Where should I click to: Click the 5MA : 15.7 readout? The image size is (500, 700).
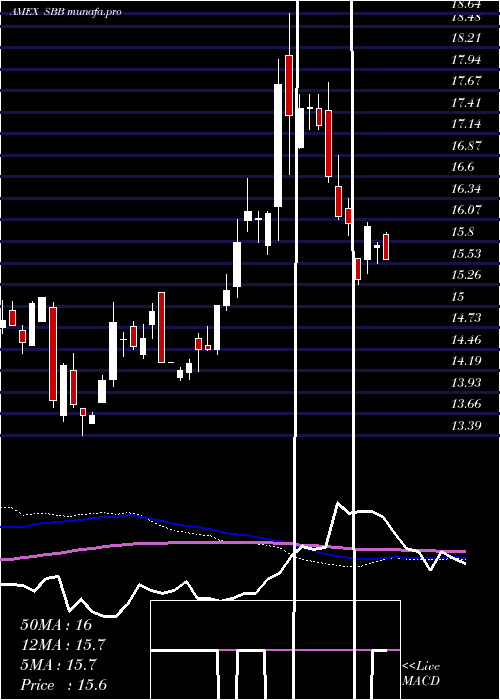[x=58, y=665]
